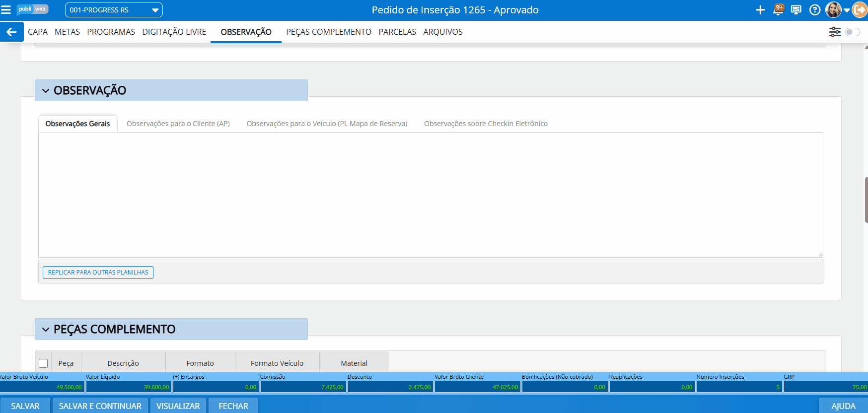
Task: Click the page vertical scrollbar thumb
Action: (866, 200)
